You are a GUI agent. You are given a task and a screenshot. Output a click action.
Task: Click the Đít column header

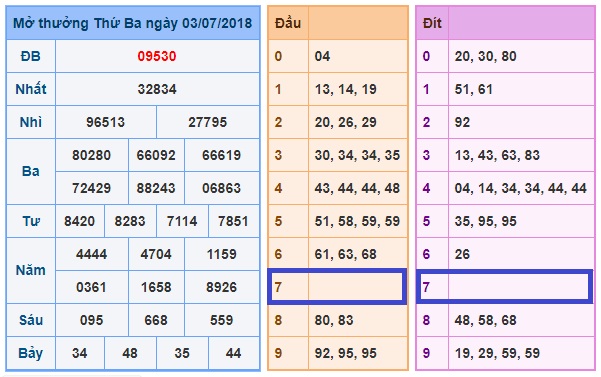pyautogui.click(x=432, y=23)
